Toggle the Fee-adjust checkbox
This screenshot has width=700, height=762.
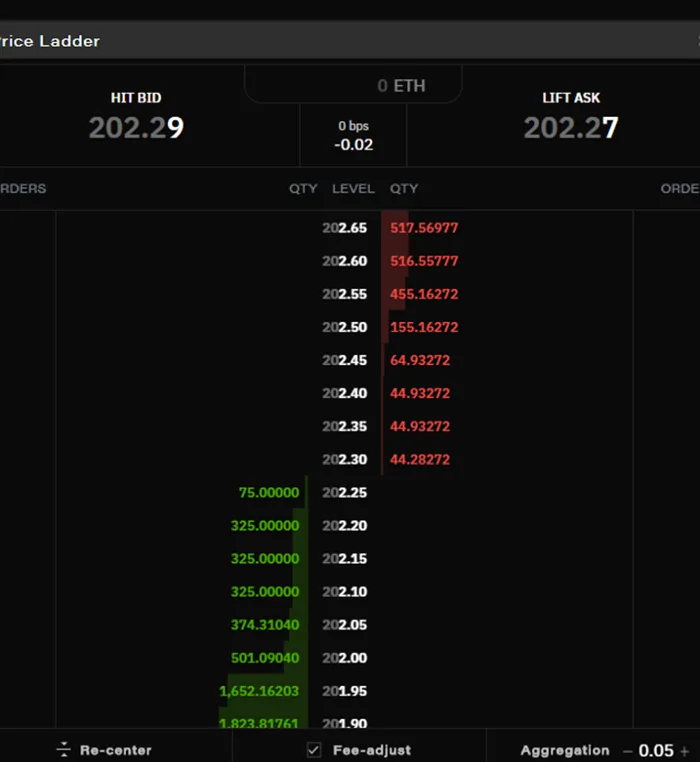pyautogui.click(x=314, y=750)
